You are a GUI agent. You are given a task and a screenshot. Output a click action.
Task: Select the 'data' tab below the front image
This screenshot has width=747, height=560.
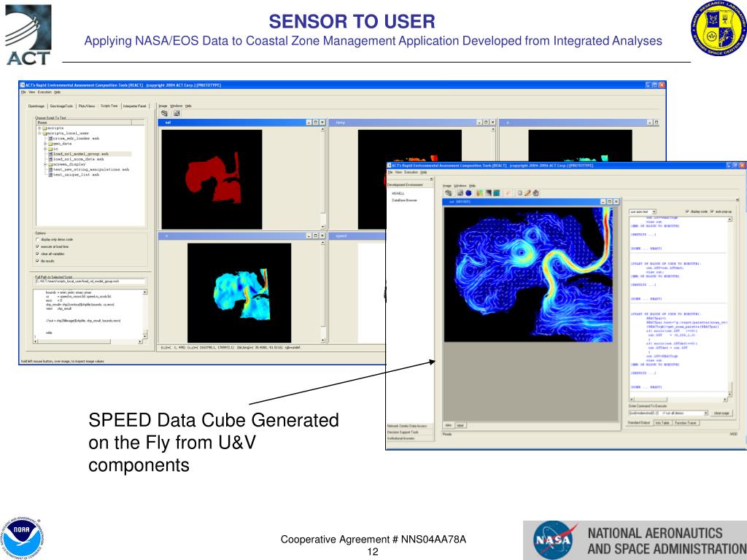click(449, 425)
